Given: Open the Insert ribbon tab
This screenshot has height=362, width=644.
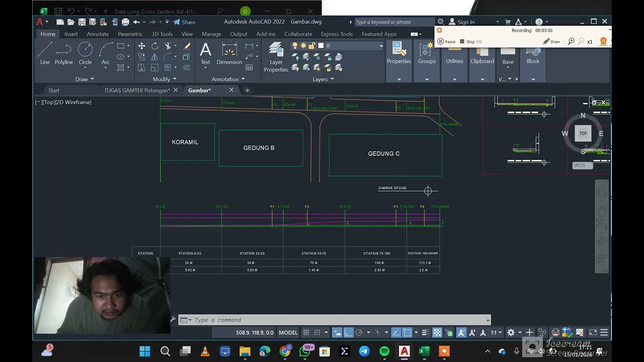Looking at the screenshot, I should [x=71, y=34].
